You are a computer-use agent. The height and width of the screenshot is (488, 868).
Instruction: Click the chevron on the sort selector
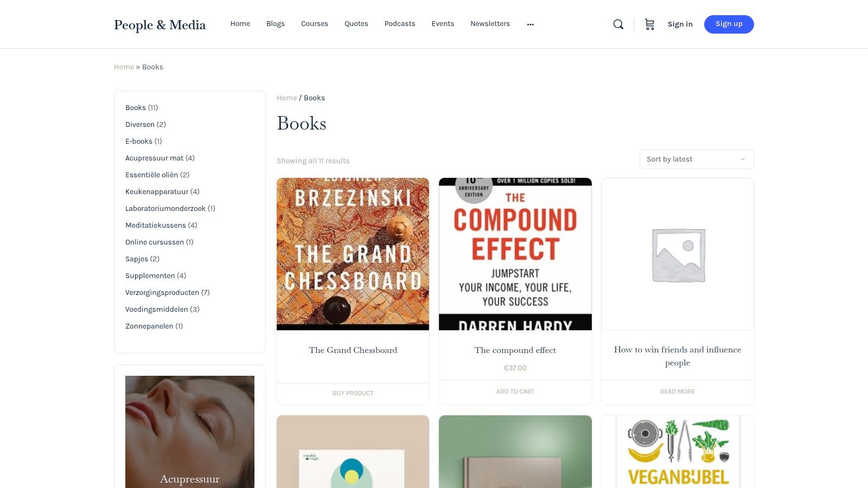[x=742, y=159]
